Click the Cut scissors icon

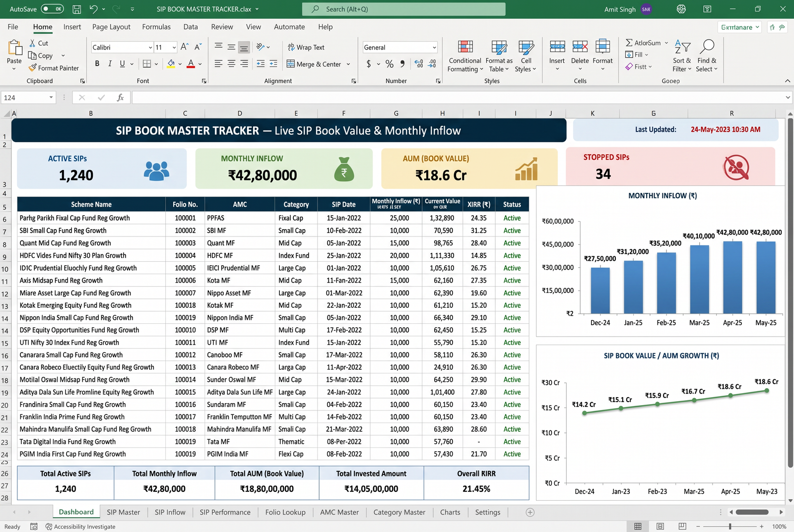(x=32, y=43)
